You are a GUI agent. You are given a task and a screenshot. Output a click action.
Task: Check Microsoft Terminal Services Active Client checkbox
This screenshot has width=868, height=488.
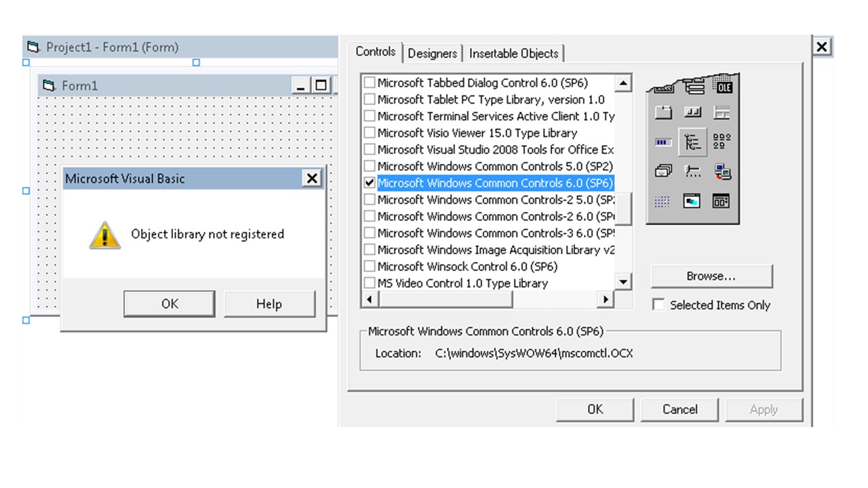(370, 116)
